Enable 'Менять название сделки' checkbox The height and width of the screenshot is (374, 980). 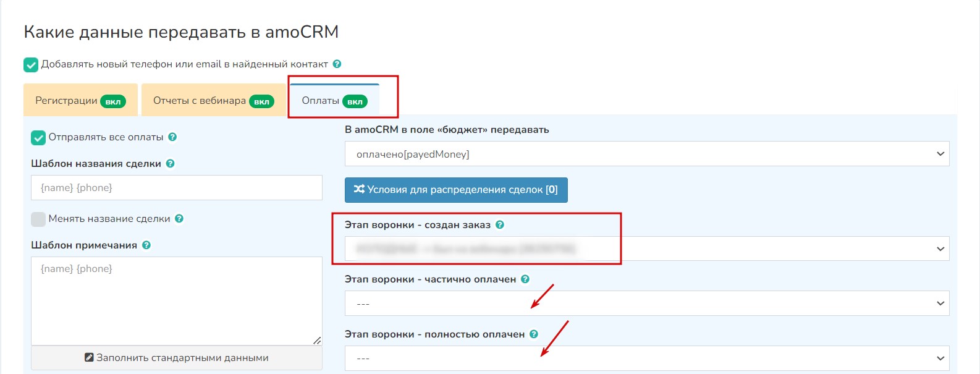click(x=38, y=219)
